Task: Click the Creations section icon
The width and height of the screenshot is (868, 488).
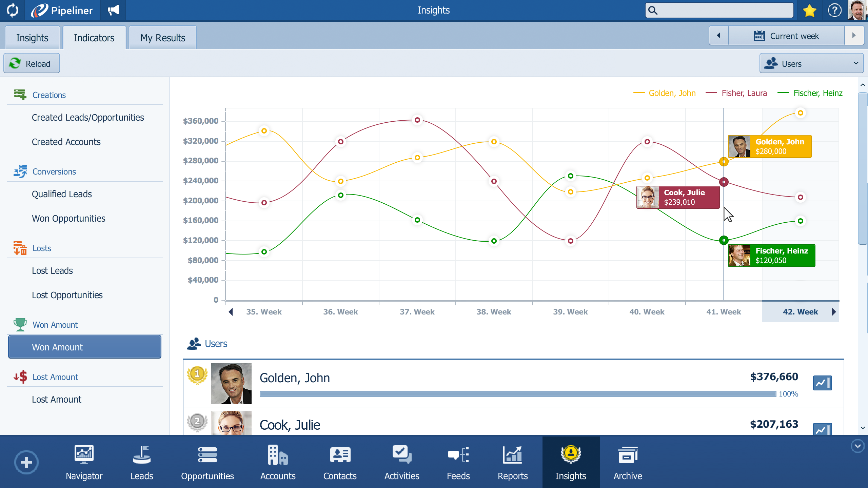Action: [20, 95]
